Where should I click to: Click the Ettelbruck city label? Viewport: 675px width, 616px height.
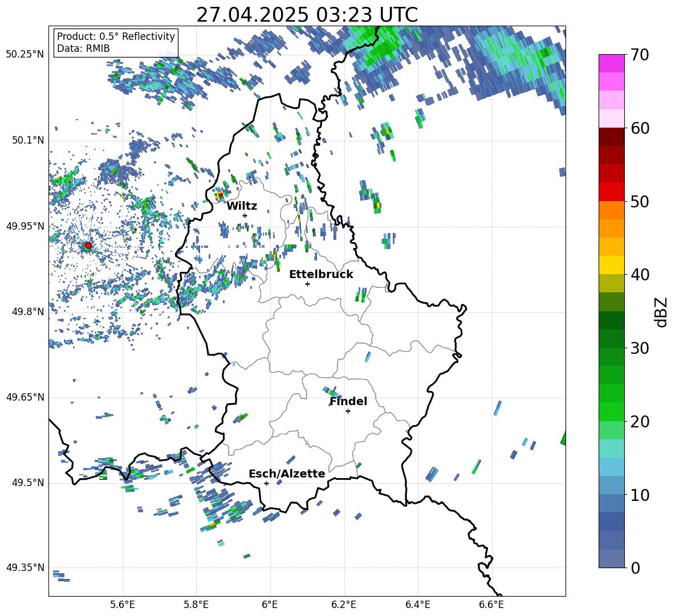321,275
